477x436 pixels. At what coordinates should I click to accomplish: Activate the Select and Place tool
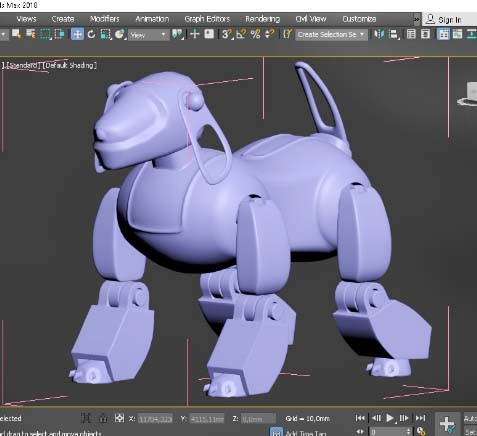pos(119,34)
